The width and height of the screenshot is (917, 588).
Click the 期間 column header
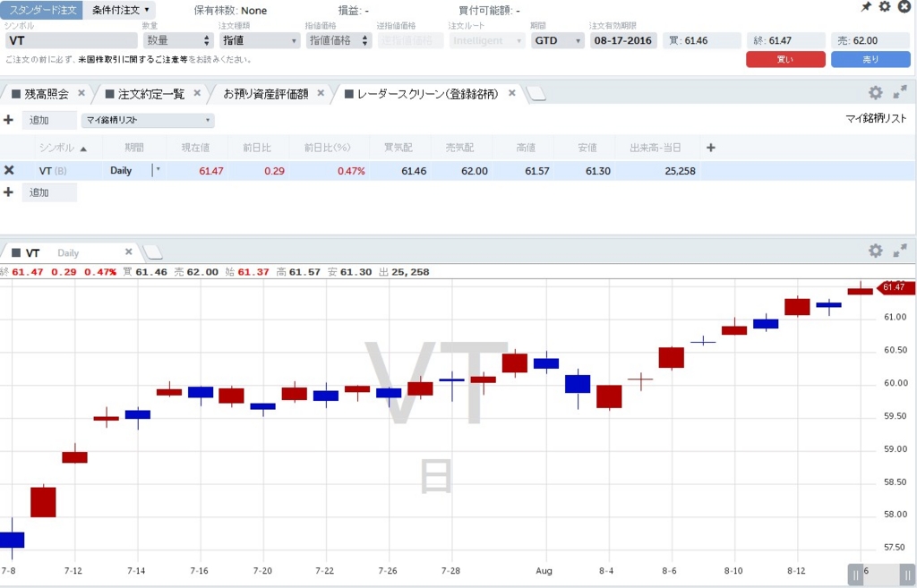[x=134, y=148]
